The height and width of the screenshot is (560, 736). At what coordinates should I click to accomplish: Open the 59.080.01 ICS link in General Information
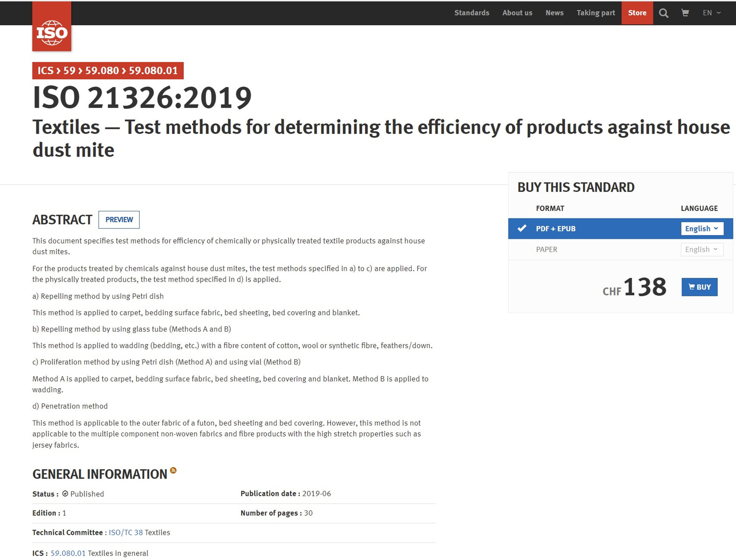point(68,553)
